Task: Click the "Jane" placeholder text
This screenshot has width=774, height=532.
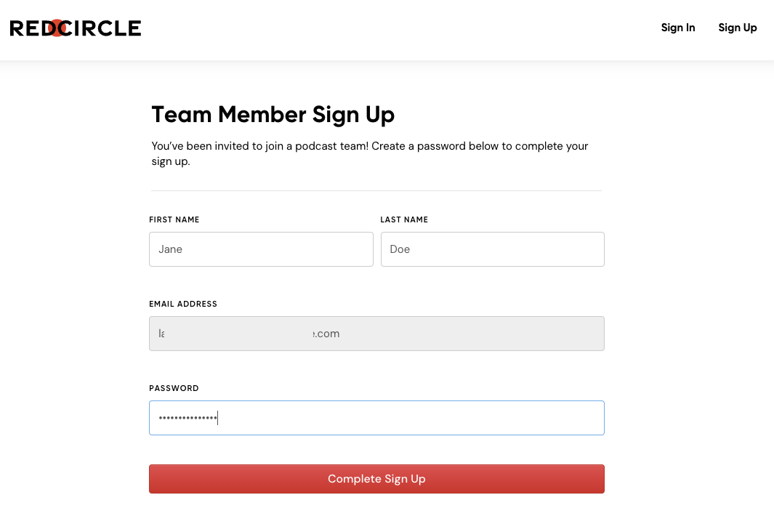Action: [x=171, y=249]
